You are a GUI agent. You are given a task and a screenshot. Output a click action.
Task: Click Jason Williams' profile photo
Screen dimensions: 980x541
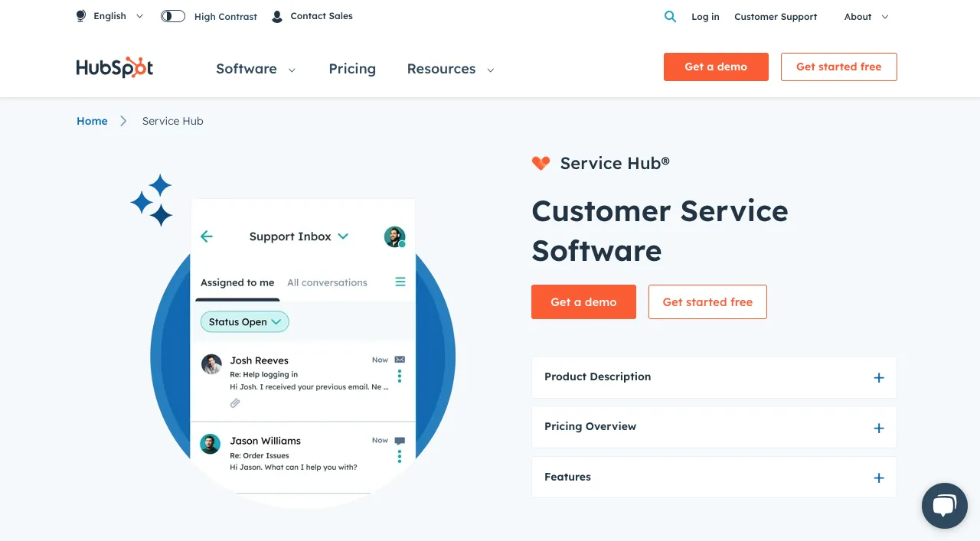coord(211,444)
